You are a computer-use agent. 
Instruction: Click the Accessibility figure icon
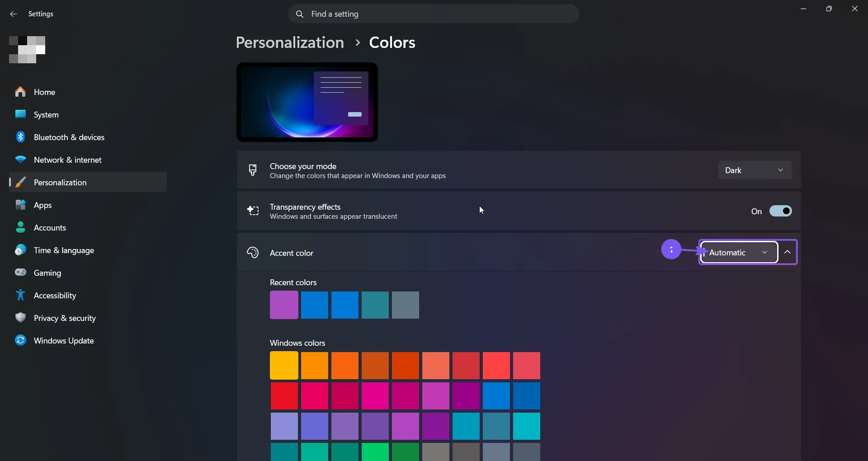(20, 295)
